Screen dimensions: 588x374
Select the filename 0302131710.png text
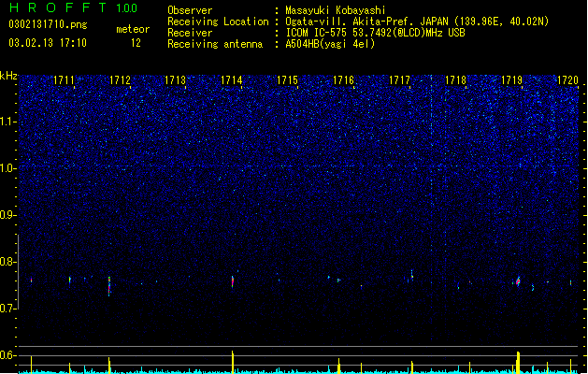[48, 24]
